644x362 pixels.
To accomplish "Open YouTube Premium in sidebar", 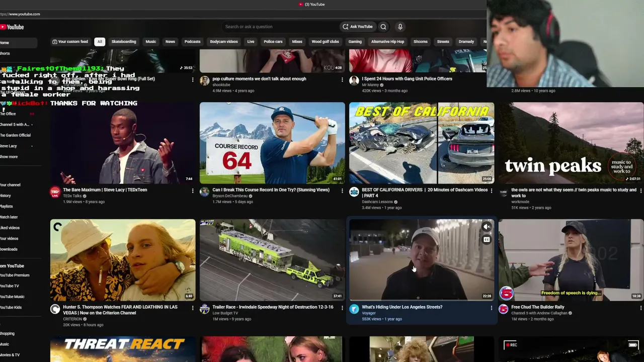I will [15, 276].
